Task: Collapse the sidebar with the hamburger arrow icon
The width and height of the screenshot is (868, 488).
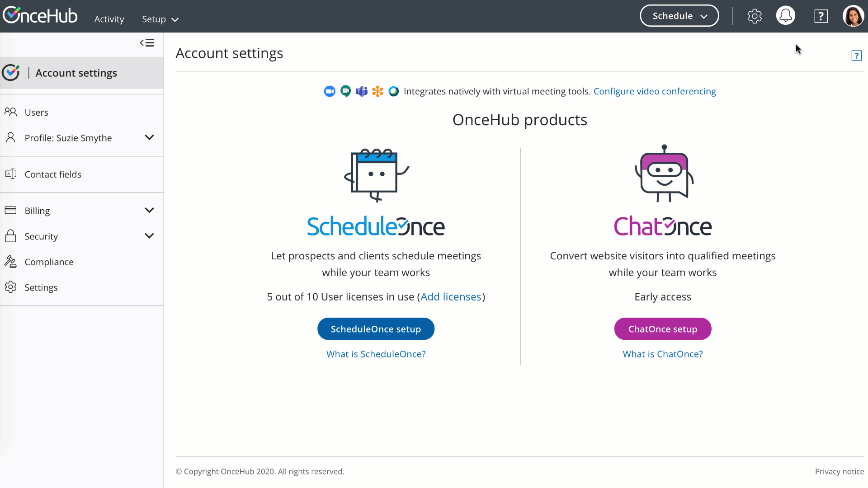Action: pos(147,43)
